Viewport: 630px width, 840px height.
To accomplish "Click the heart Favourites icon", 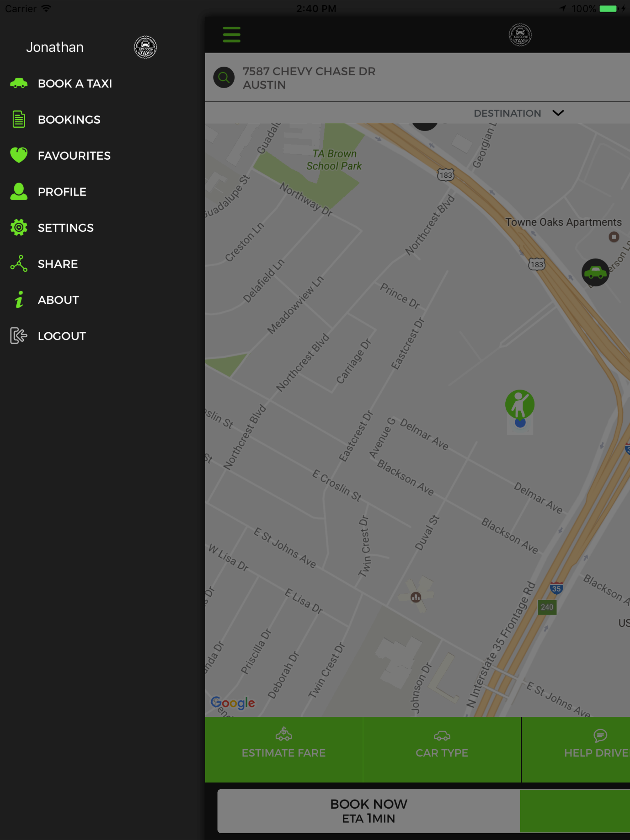I will tap(19, 155).
